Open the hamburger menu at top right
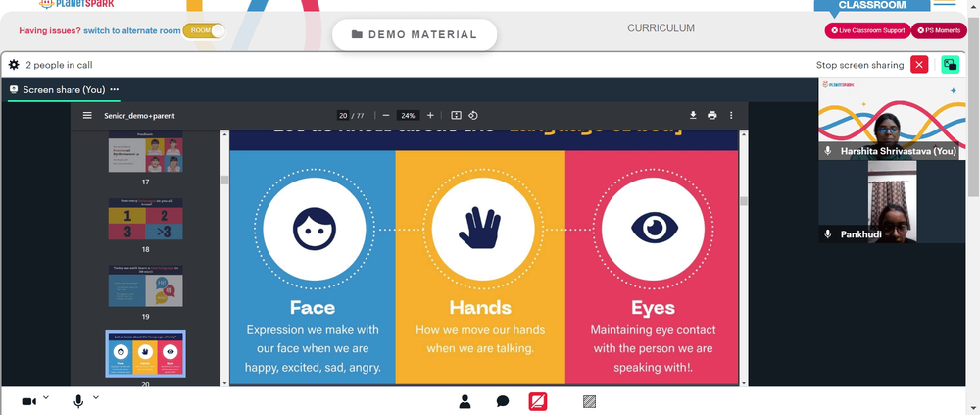 pyautogui.click(x=945, y=3)
